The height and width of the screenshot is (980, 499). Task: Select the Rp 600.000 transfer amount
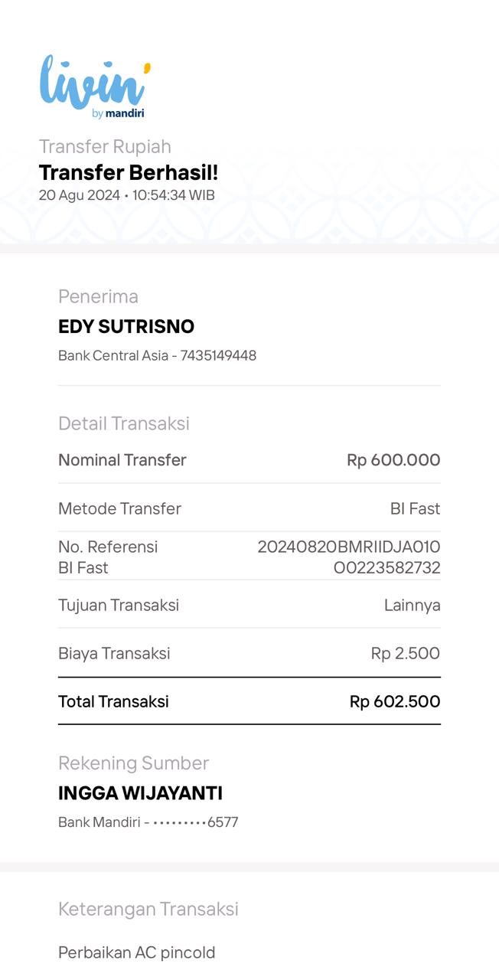[393, 460]
